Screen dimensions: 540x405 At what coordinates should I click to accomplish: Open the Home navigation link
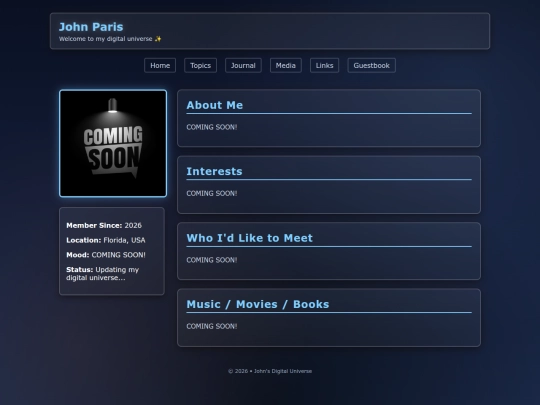(160, 65)
